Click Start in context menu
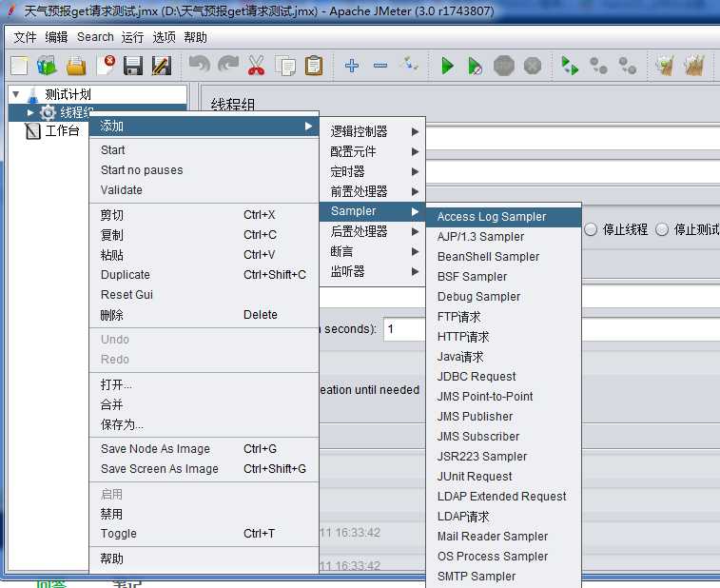The image size is (720, 588). pyautogui.click(x=204, y=149)
